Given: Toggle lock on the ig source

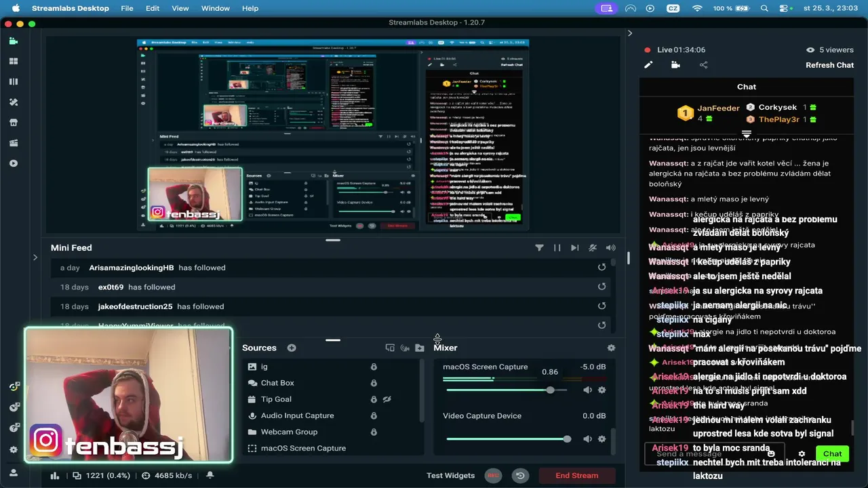Looking at the screenshot, I should tap(374, 367).
